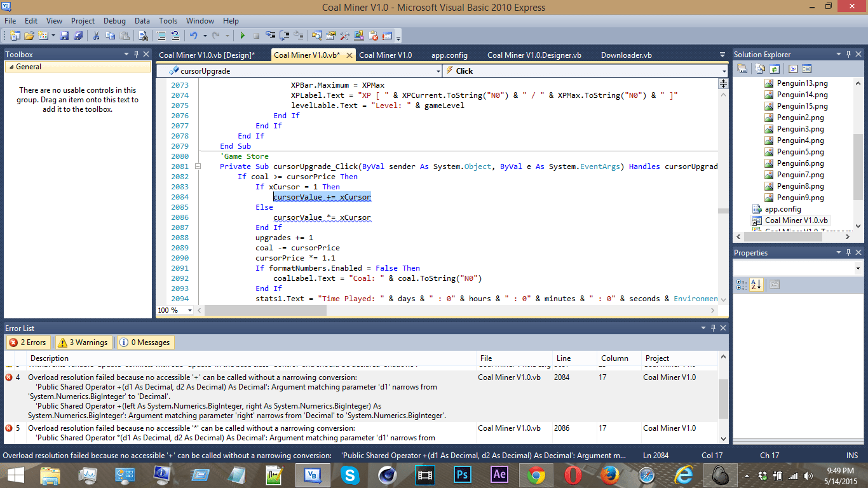
Task: Click the 0 Messages button
Action: 145,342
